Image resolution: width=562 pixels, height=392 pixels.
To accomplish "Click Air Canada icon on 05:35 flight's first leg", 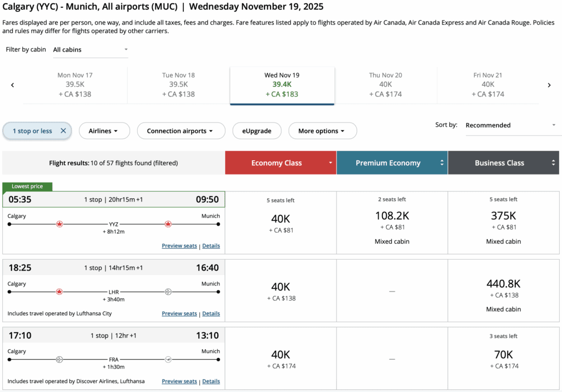I will pyautogui.click(x=60, y=224).
